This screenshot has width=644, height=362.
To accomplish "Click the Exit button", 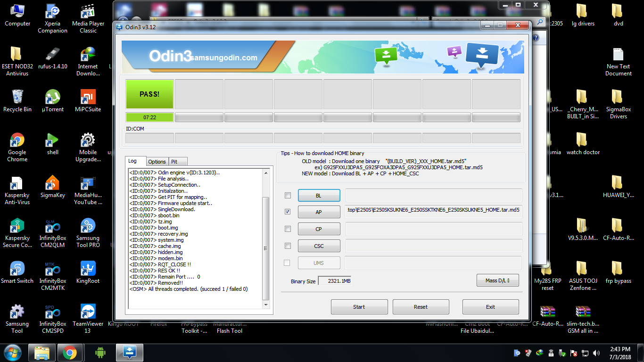I will pos(490,307).
